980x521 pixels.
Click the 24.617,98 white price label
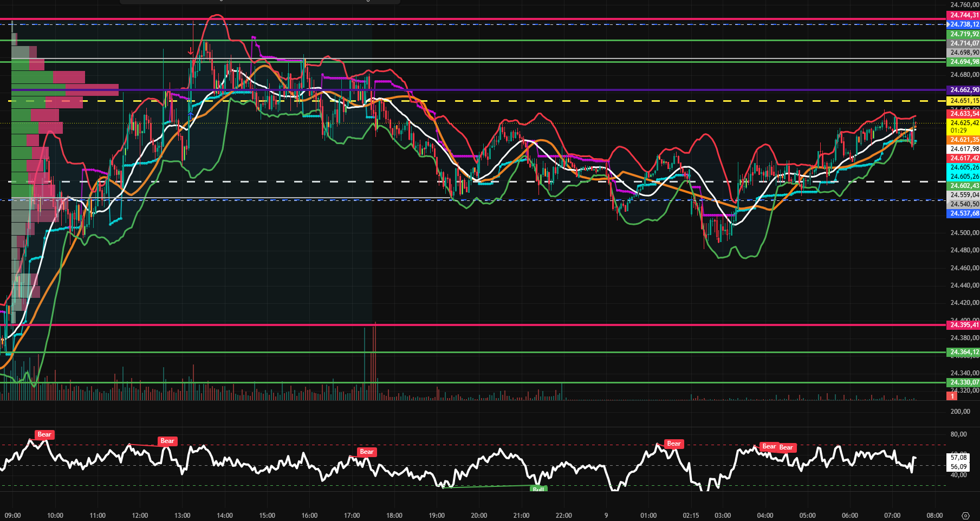pos(963,149)
